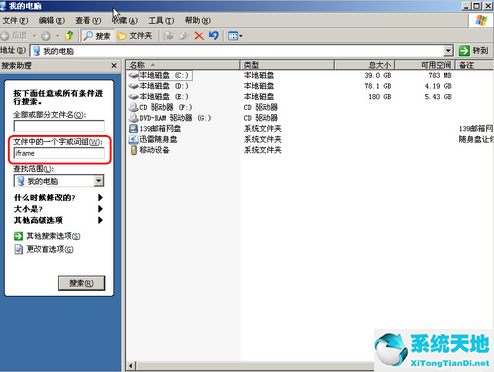The height and width of the screenshot is (372, 494).
Task: Click the red Delete X icon
Action: click(199, 36)
